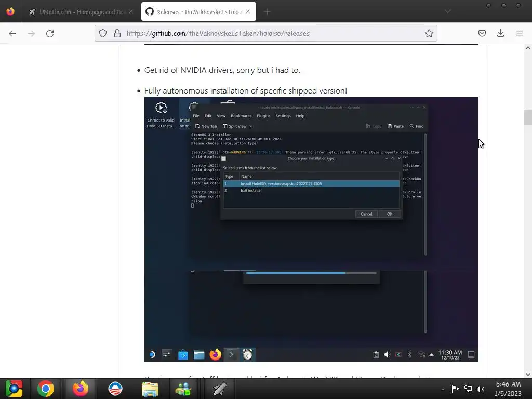Close the UNetbootin tab
Viewport: 532px width, 399px height.
[x=130, y=12]
